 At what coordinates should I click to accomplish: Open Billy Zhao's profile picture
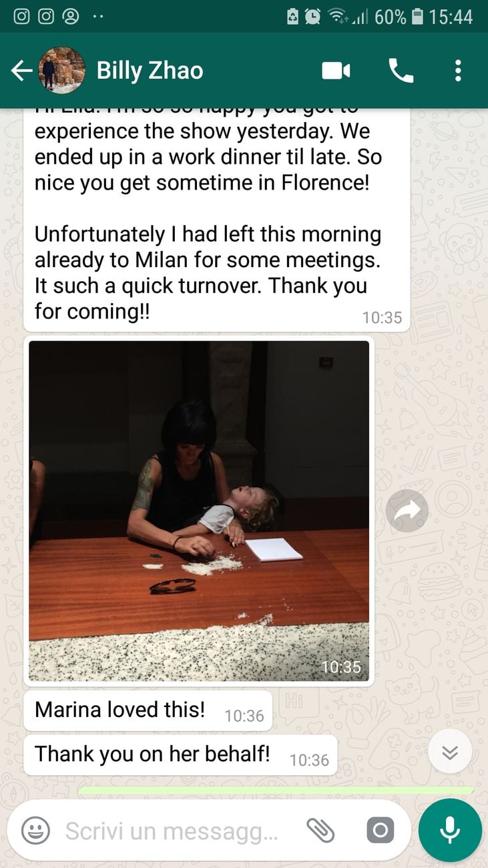point(62,70)
